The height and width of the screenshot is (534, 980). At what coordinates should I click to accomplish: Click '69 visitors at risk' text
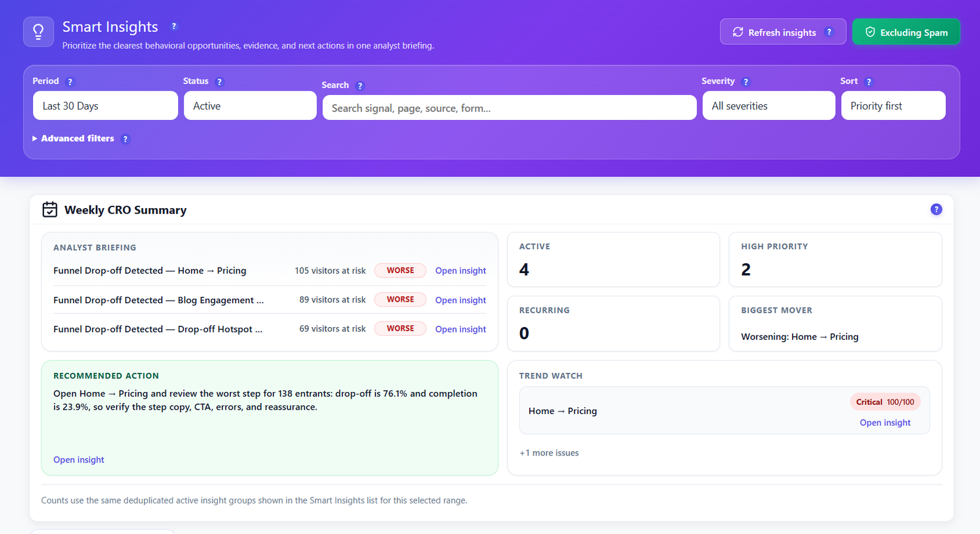pos(333,329)
